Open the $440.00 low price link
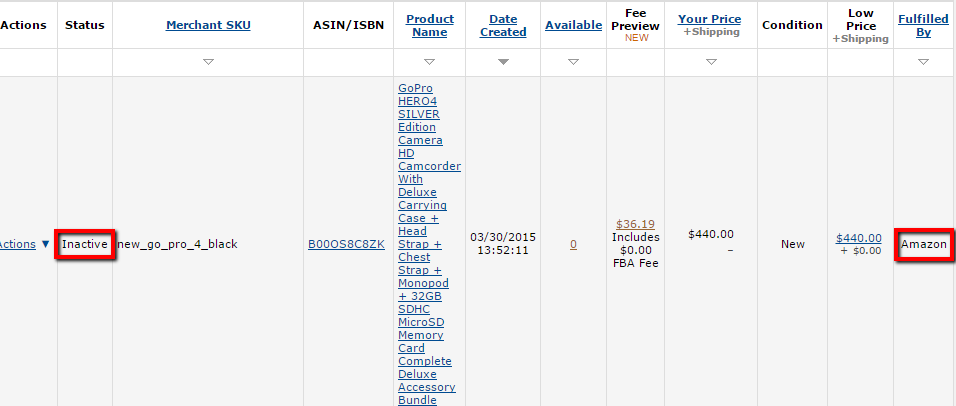This screenshot has width=956, height=406. pos(858,238)
